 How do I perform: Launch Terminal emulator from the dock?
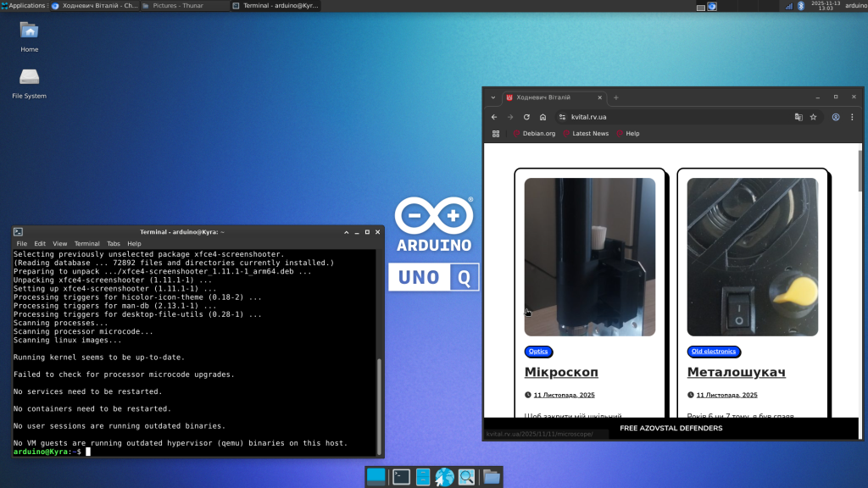pos(401,477)
